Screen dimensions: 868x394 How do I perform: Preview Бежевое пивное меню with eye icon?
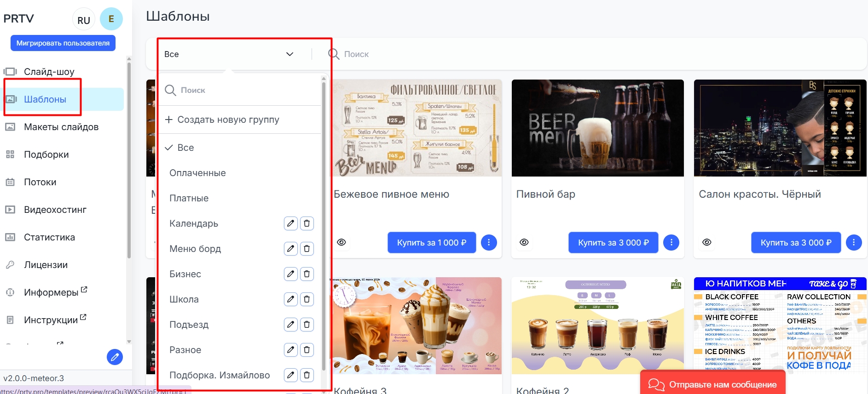point(341,242)
